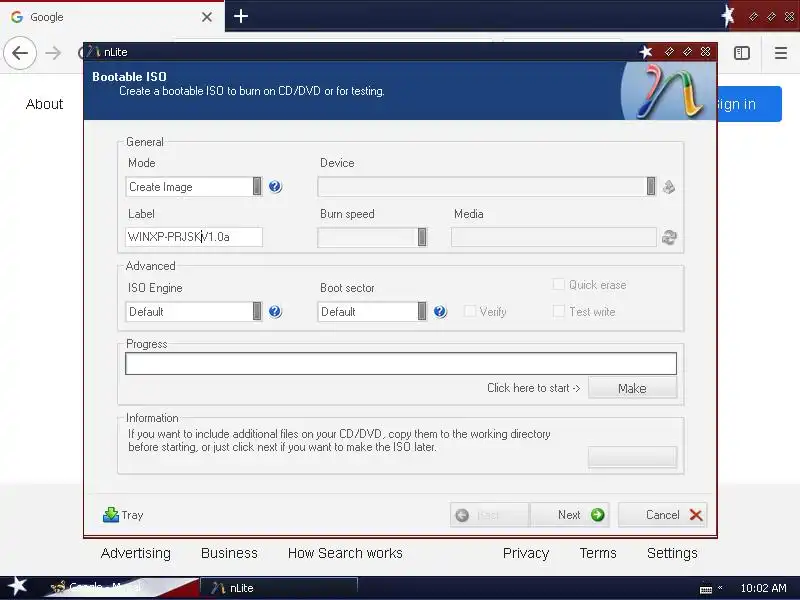Close the Google browser tab
This screenshot has width=800, height=600.
click(x=207, y=17)
